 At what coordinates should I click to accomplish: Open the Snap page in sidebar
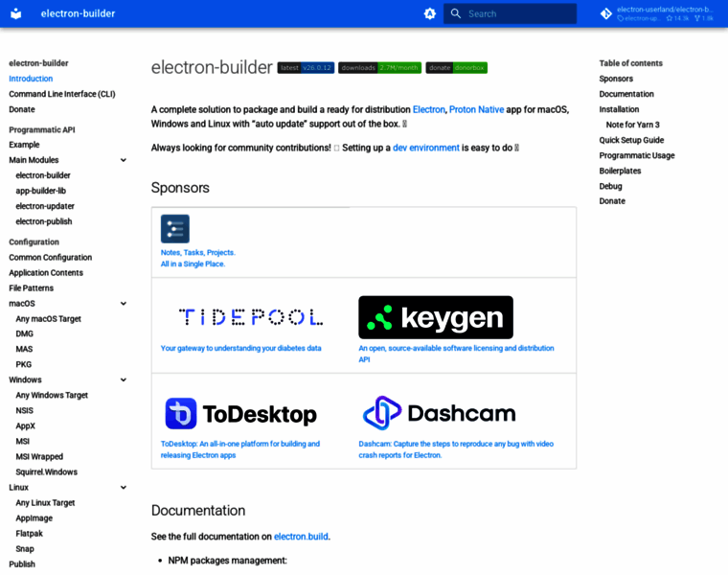(x=25, y=549)
